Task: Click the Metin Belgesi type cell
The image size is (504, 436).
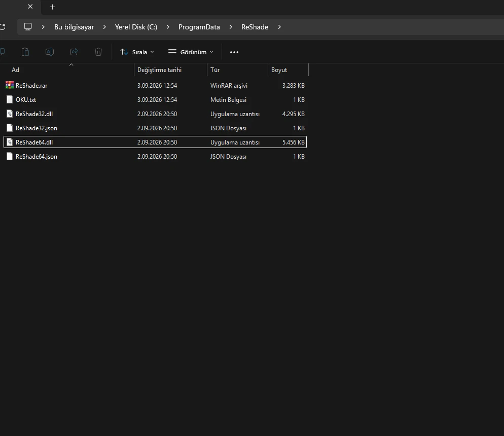Action: pos(228,99)
